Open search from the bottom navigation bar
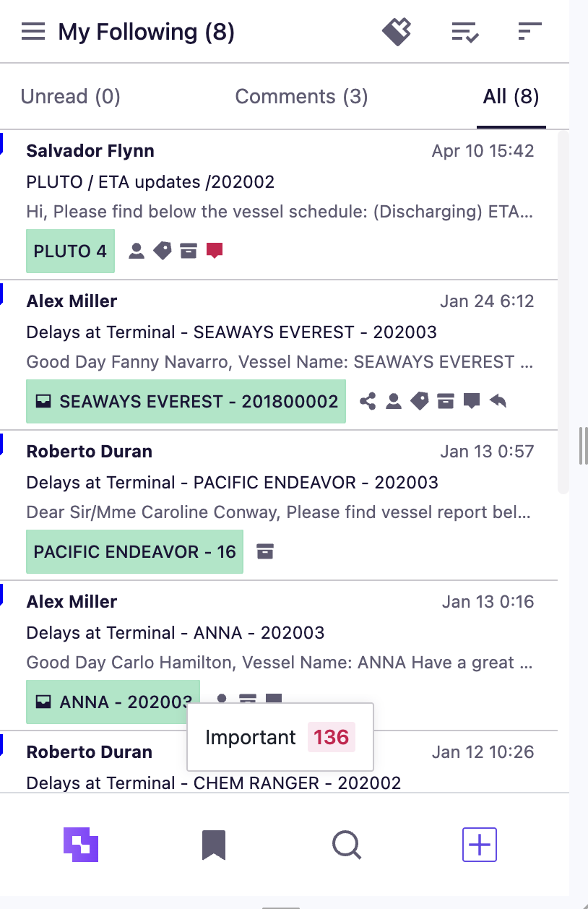Image resolution: width=588 pixels, height=909 pixels. 347,845
